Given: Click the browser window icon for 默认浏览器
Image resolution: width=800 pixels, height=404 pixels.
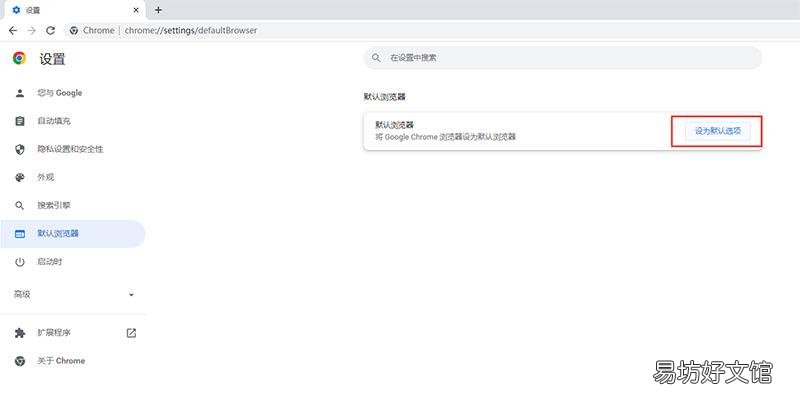Looking at the screenshot, I should (x=20, y=234).
